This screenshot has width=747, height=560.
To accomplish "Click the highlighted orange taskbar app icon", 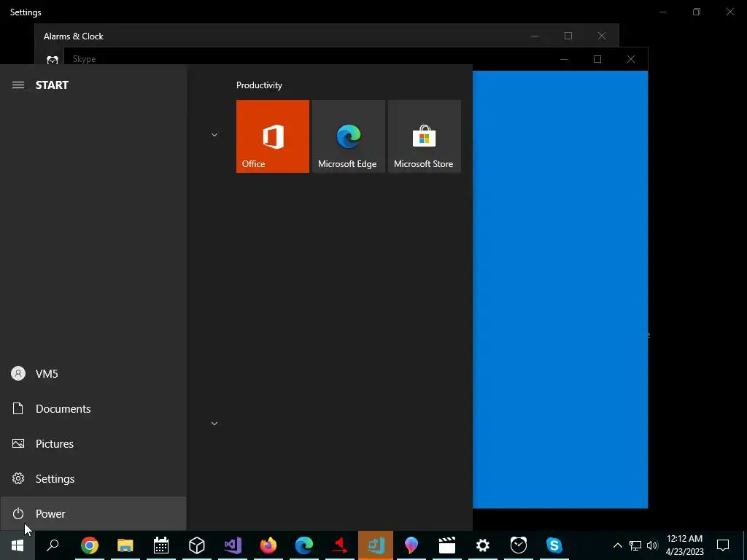I will [x=376, y=545].
